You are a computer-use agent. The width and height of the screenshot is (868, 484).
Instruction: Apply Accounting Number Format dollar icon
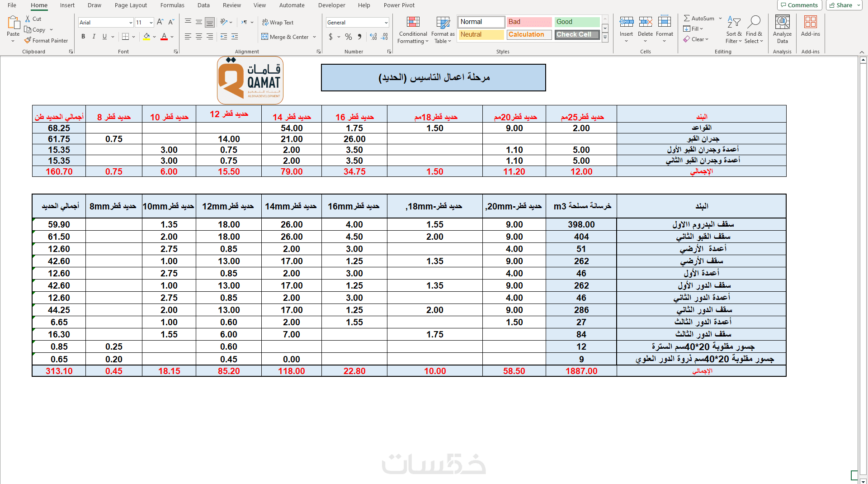tap(330, 37)
